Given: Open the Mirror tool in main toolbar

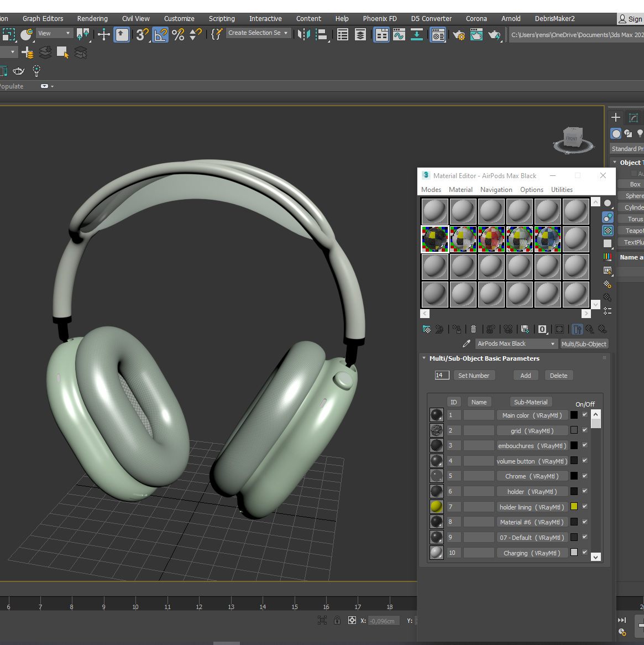Looking at the screenshot, I should pos(303,35).
